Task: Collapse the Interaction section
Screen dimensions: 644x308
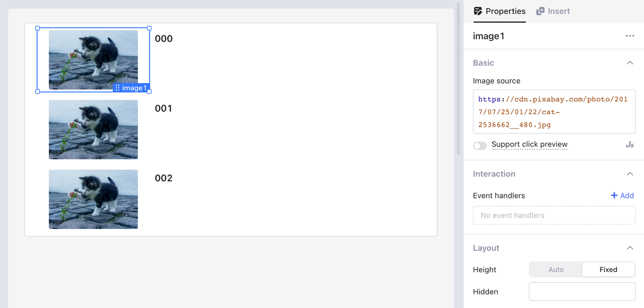Action: coord(629,174)
